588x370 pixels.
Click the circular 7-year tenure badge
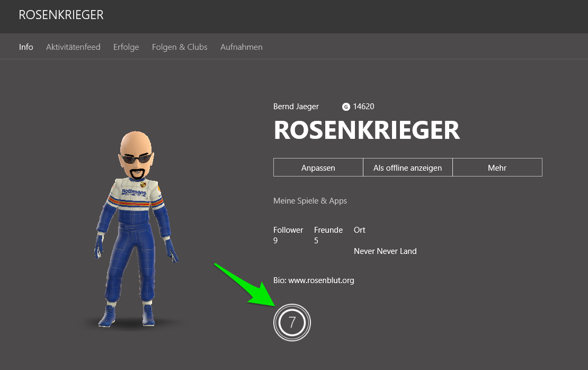(292, 322)
